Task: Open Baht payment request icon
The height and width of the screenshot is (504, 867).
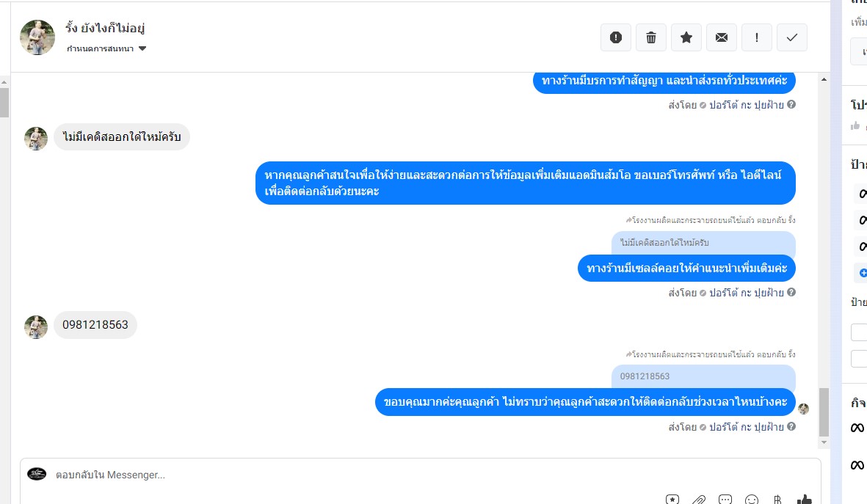Action: tap(777, 500)
